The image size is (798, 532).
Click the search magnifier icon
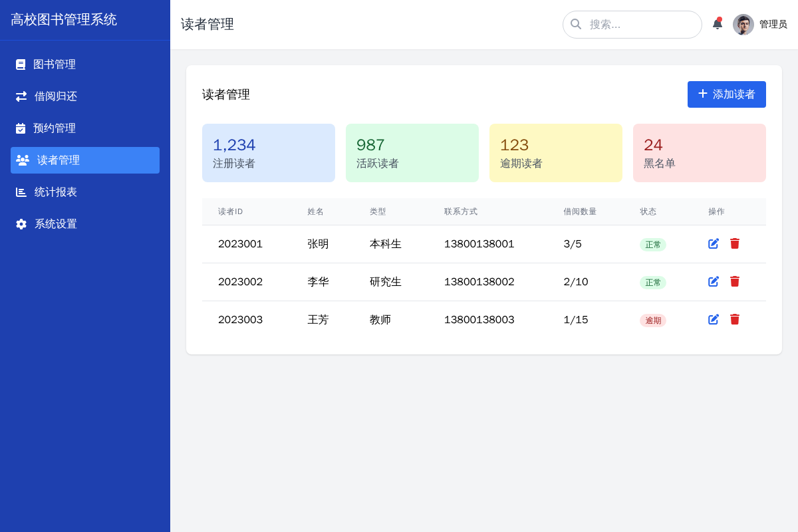(x=576, y=24)
